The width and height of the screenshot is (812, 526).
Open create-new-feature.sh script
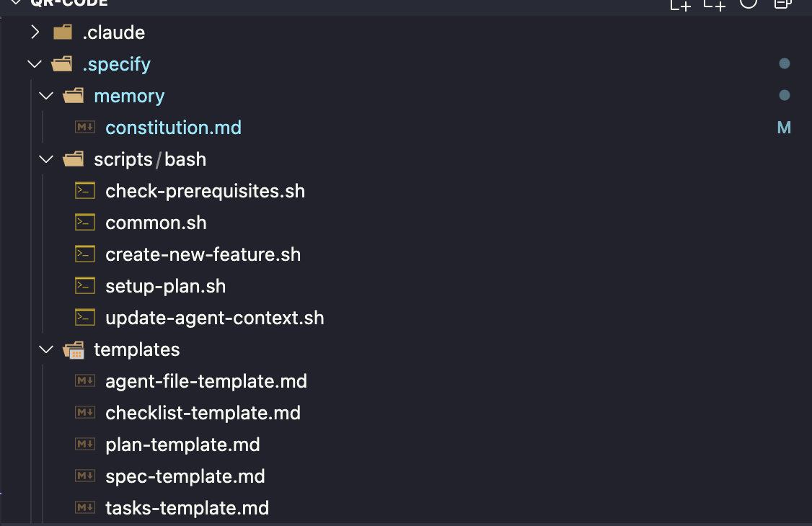pyautogui.click(x=203, y=254)
